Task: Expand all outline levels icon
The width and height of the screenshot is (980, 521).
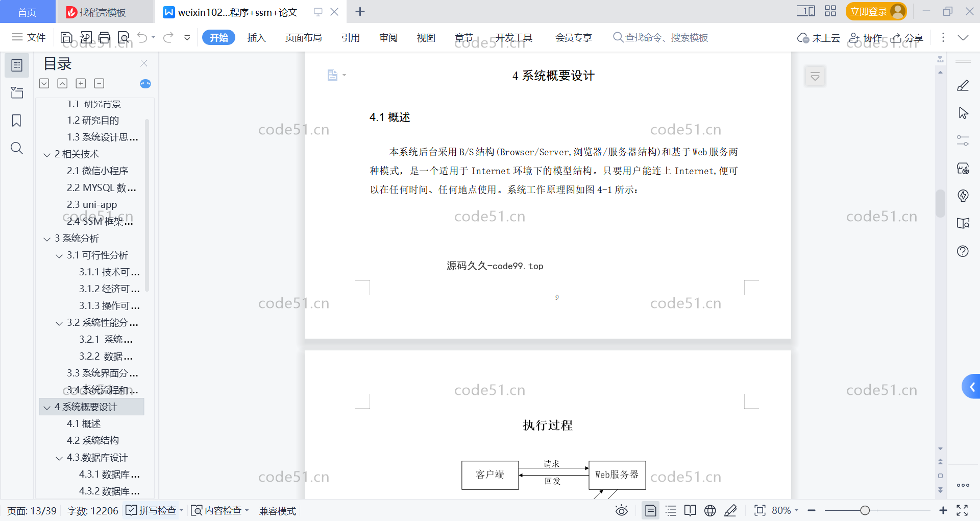Action: pyautogui.click(x=44, y=83)
